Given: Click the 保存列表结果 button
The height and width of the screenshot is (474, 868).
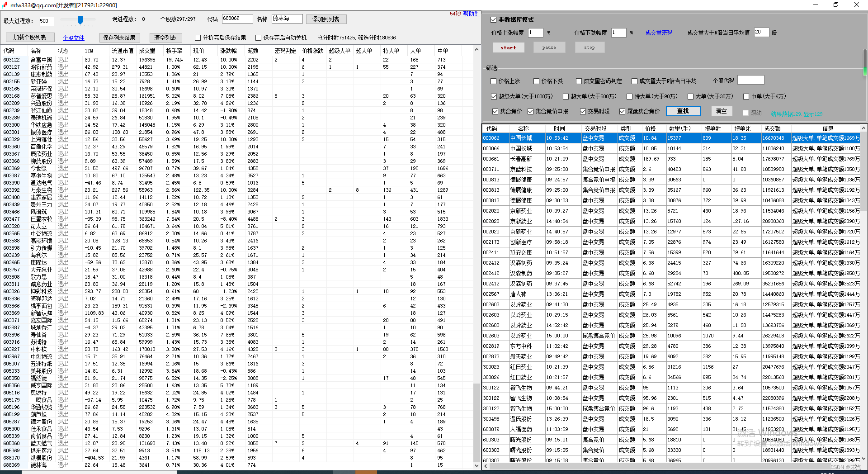Looking at the screenshot, I should [x=119, y=38].
